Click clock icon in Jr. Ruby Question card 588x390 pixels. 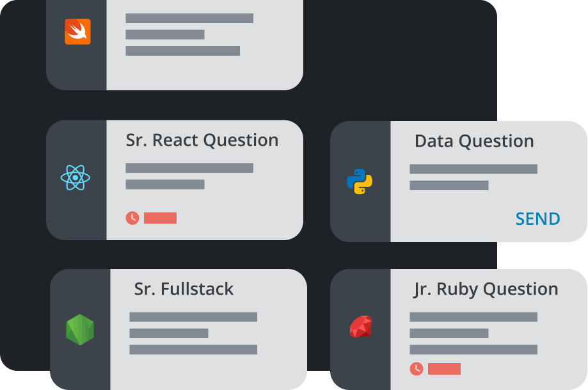tap(416, 368)
